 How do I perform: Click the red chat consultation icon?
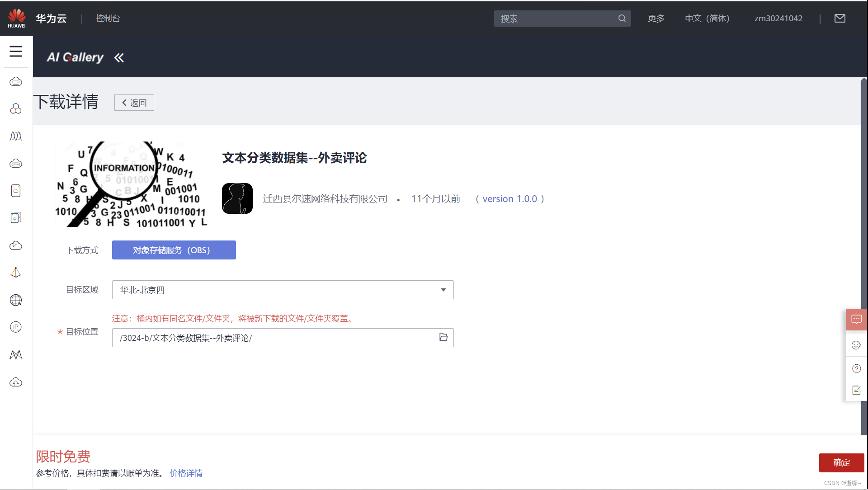[x=856, y=319]
